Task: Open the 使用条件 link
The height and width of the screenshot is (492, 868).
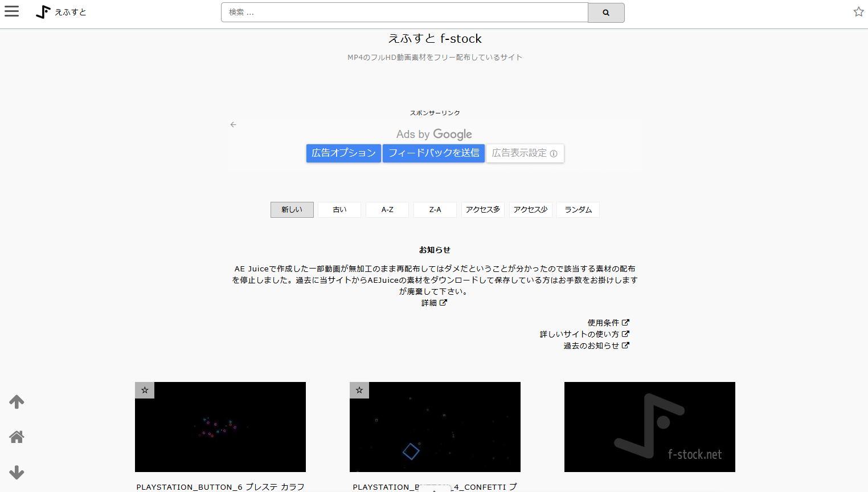Action: 605,322
